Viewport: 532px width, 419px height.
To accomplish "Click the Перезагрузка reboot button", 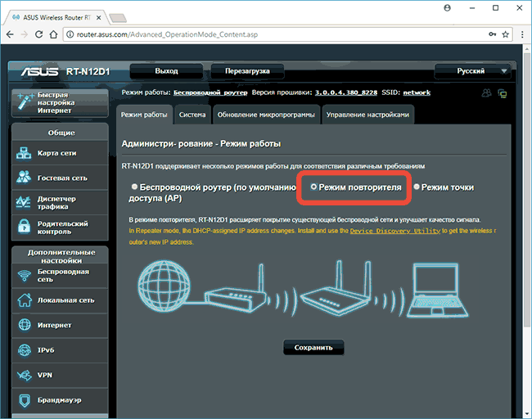I will pos(247,71).
